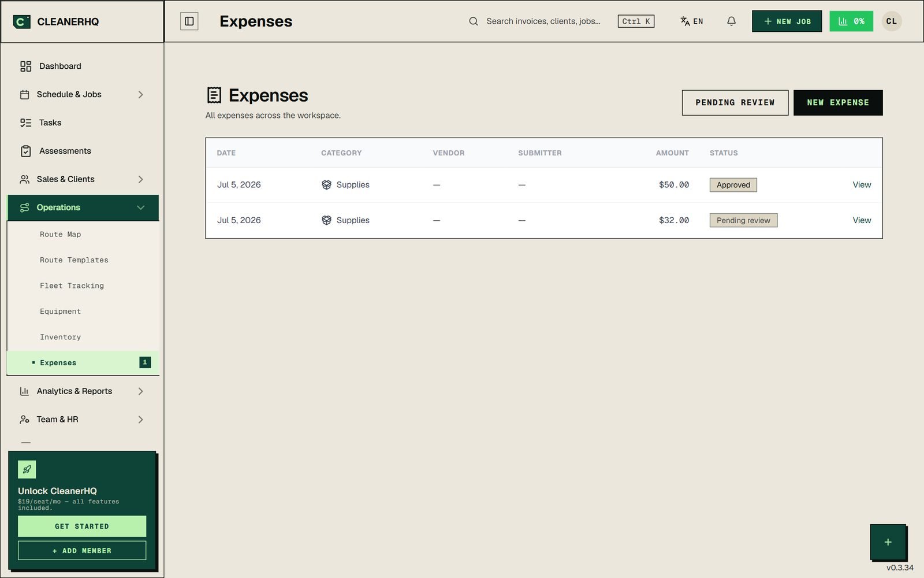This screenshot has width=924, height=578.
Task: Click the Pending Review button
Action: [x=735, y=103]
